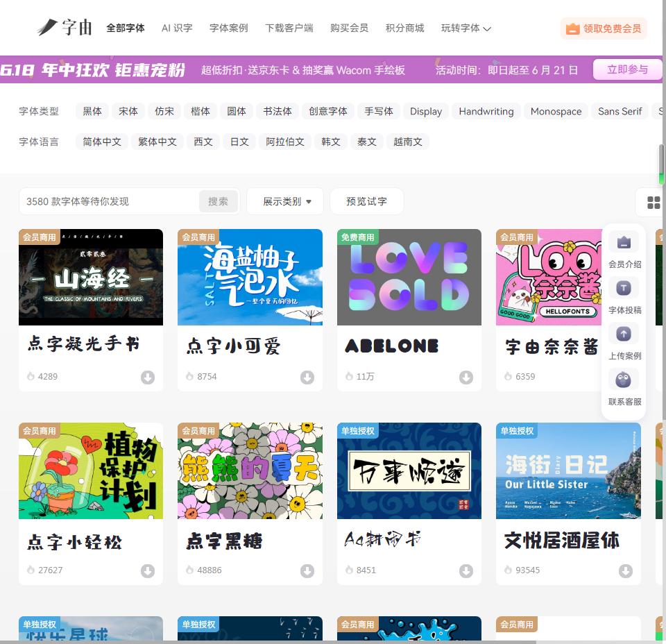The image size is (666, 644).
Task: Open 会员介绍 crown icon in sidebar
Action: [624, 242]
